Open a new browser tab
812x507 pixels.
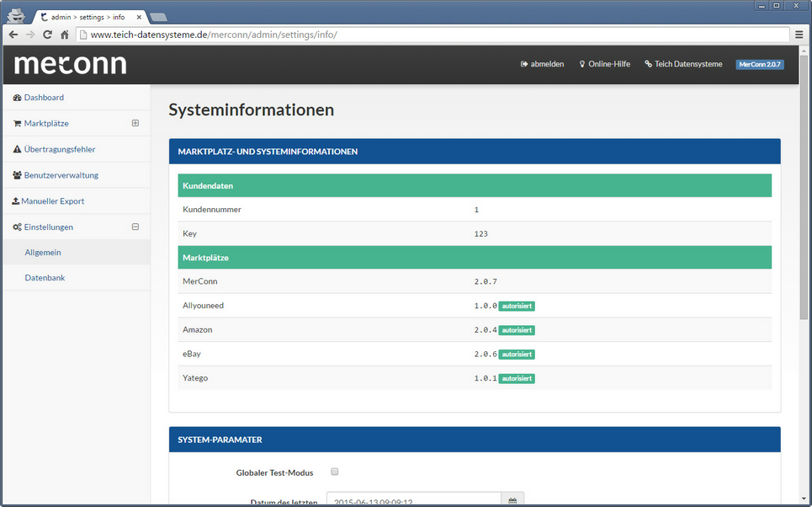coord(158,17)
